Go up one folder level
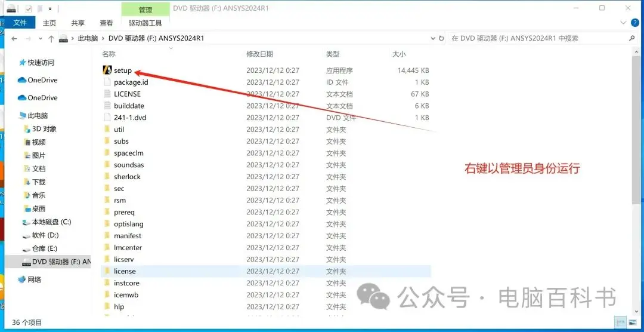 pos(51,38)
